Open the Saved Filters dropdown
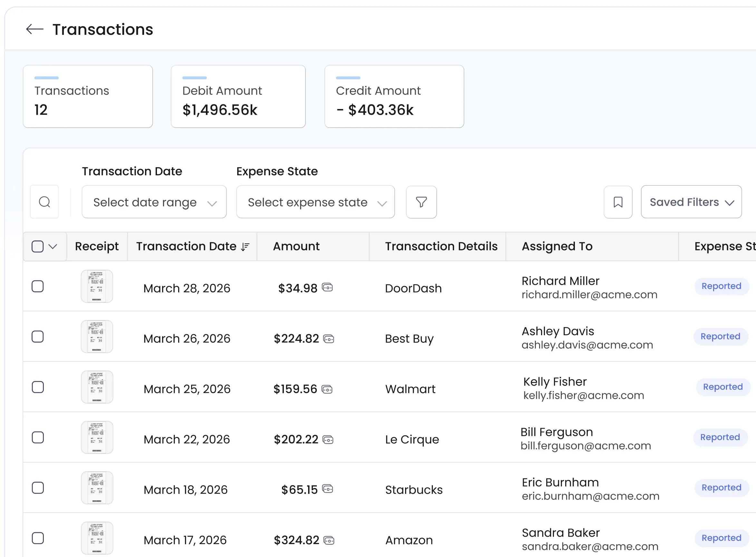This screenshot has width=756, height=557. [x=691, y=202]
